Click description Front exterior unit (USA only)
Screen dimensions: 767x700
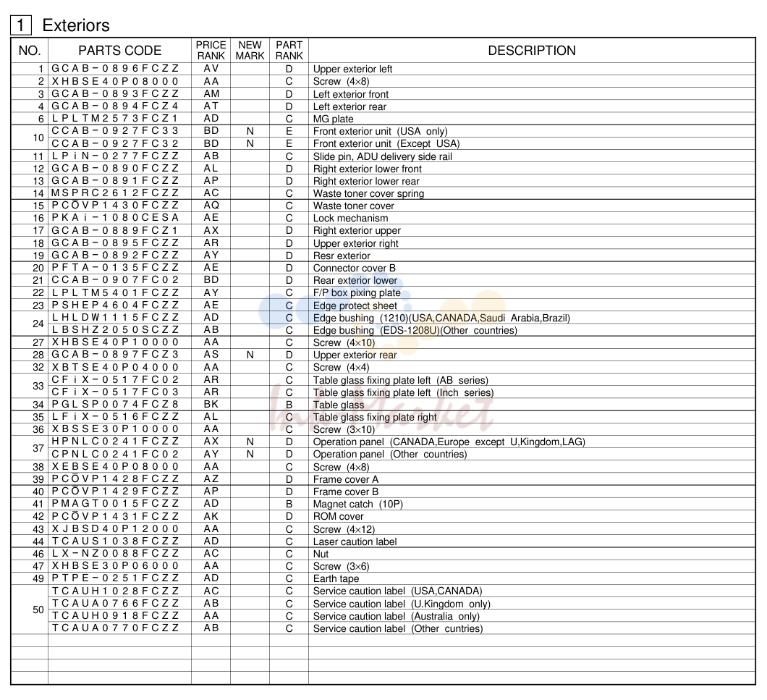click(x=380, y=131)
